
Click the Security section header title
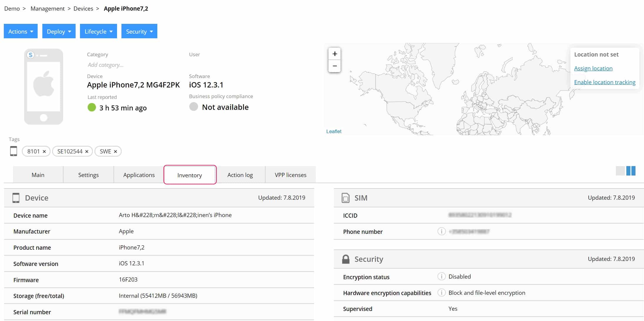click(369, 259)
